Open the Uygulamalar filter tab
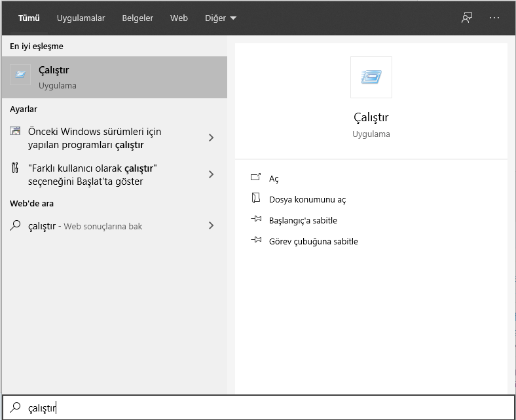The image size is (516, 420). (x=81, y=18)
